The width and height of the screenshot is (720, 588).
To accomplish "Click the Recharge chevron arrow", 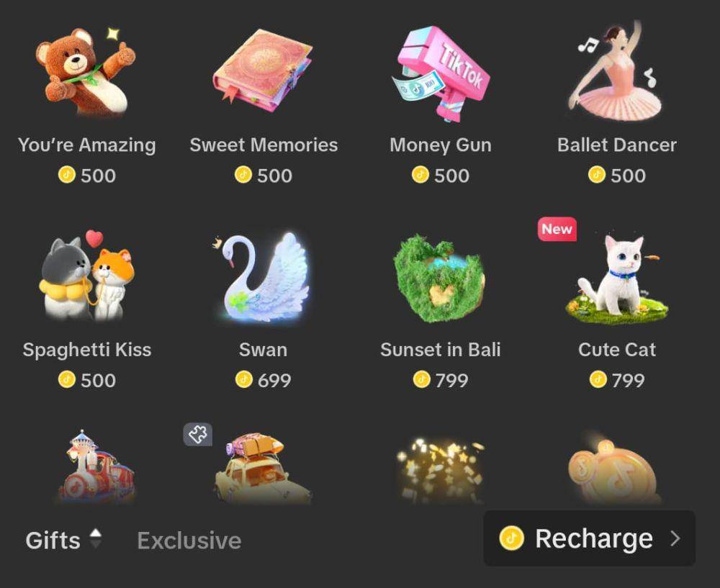I will pyautogui.click(x=675, y=538).
